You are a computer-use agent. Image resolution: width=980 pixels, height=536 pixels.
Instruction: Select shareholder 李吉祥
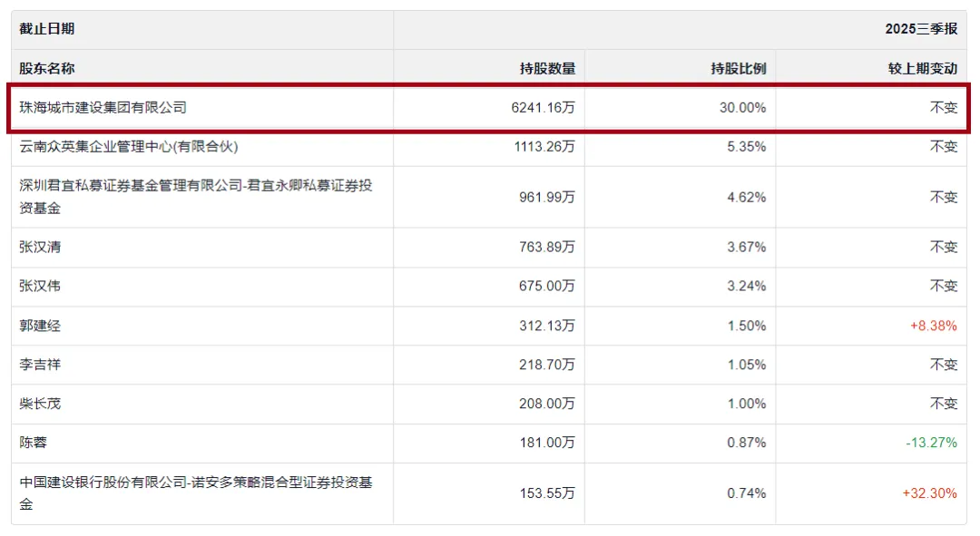[x=40, y=365]
